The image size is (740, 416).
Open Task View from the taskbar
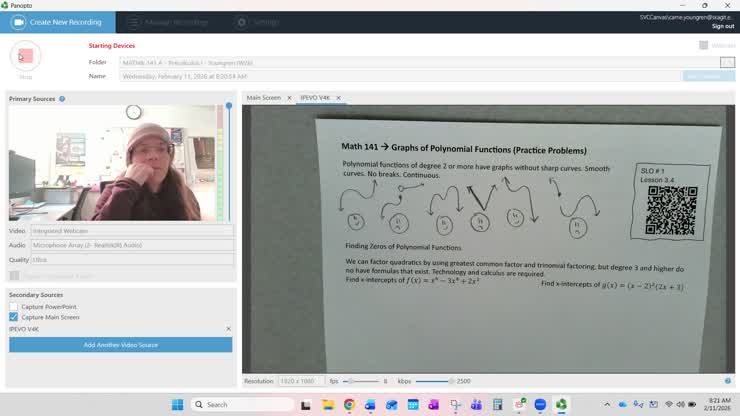306,405
